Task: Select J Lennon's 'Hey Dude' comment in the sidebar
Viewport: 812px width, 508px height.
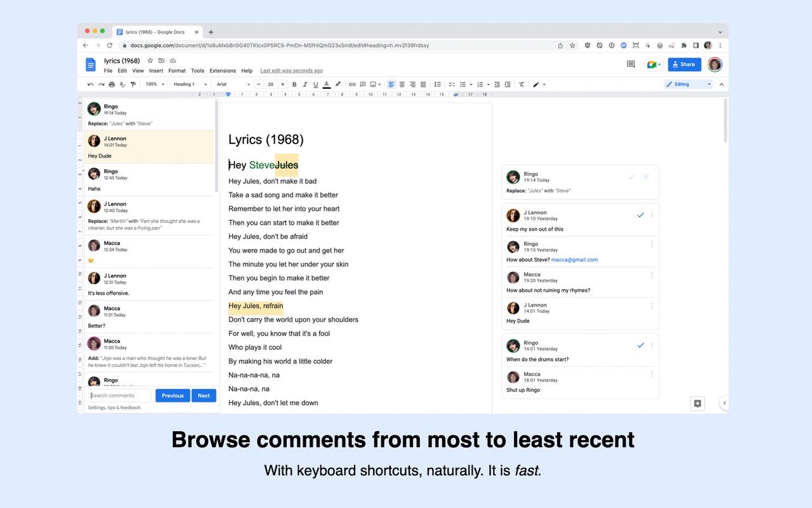Action: 150,147
